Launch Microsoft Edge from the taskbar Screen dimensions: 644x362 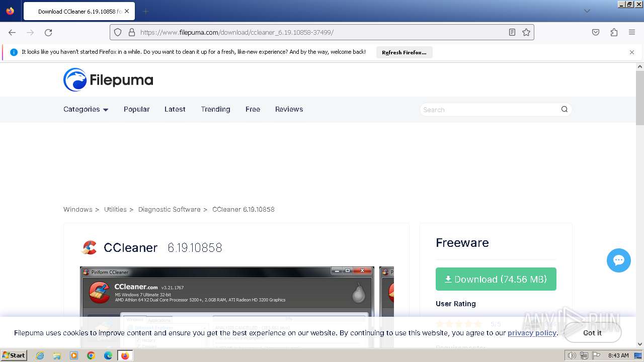(x=108, y=355)
